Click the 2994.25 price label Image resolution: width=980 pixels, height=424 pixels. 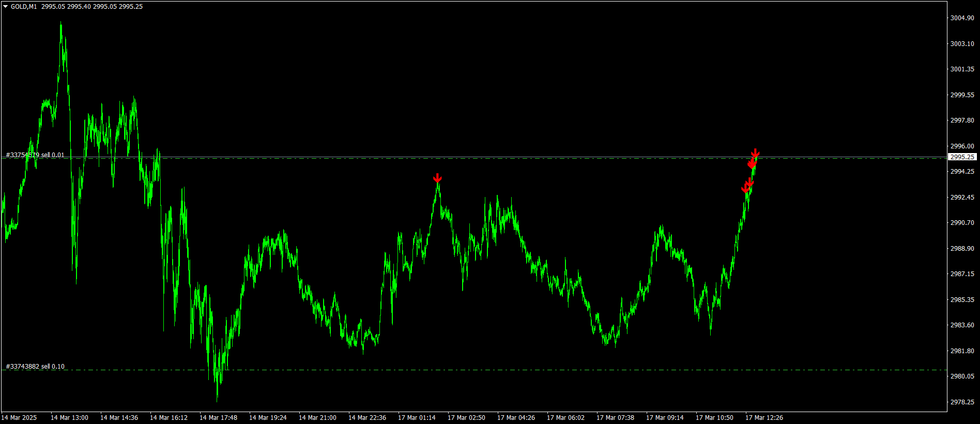coord(962,172)
